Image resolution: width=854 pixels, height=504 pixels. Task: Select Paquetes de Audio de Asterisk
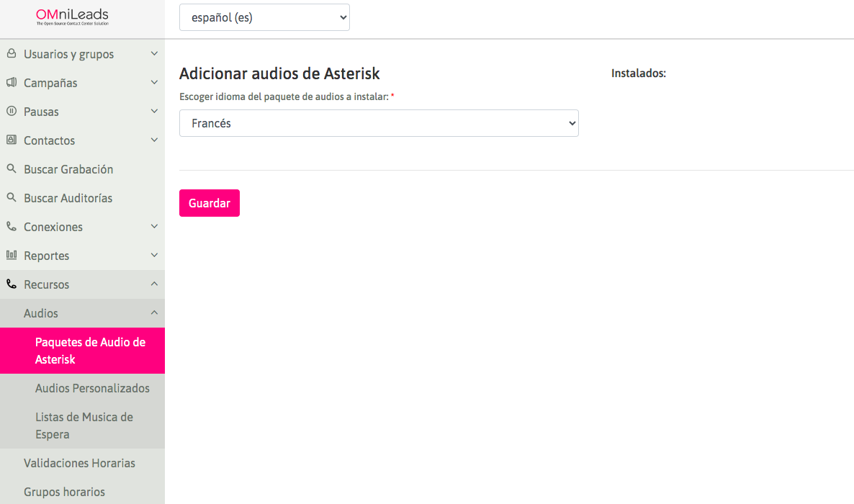(x=90, y=351)
